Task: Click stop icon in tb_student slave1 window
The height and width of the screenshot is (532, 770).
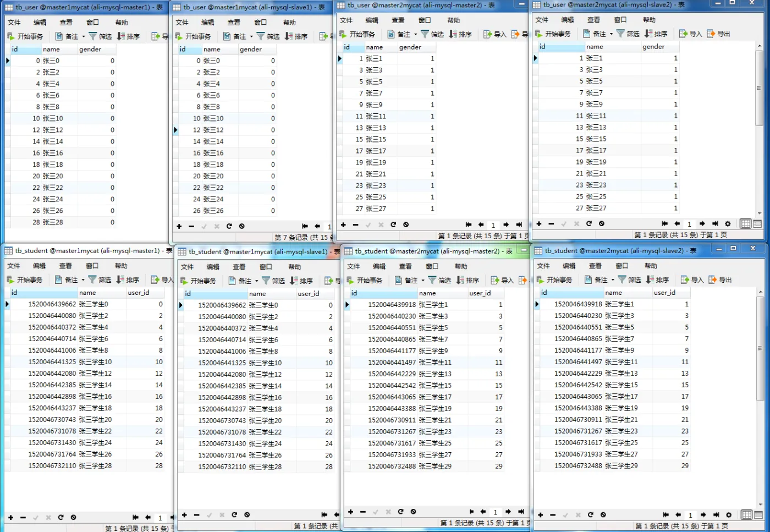Action: 247,515
